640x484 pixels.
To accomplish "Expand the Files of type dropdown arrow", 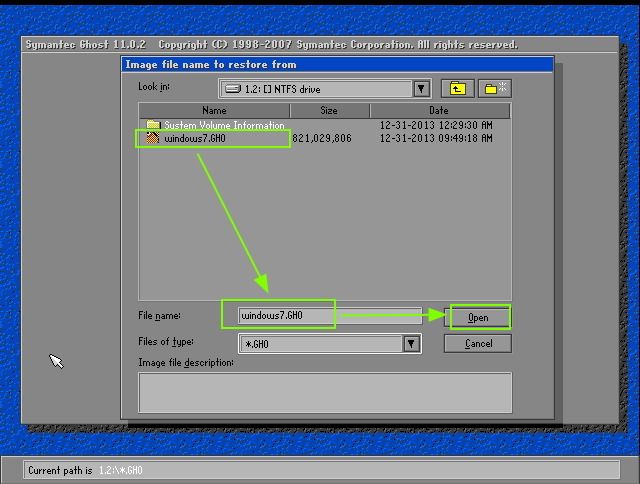I will [x=411, y=344].
